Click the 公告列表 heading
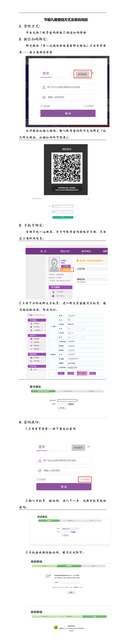Image resolution: width=125 pixels, height=644 pixels. 81,269
